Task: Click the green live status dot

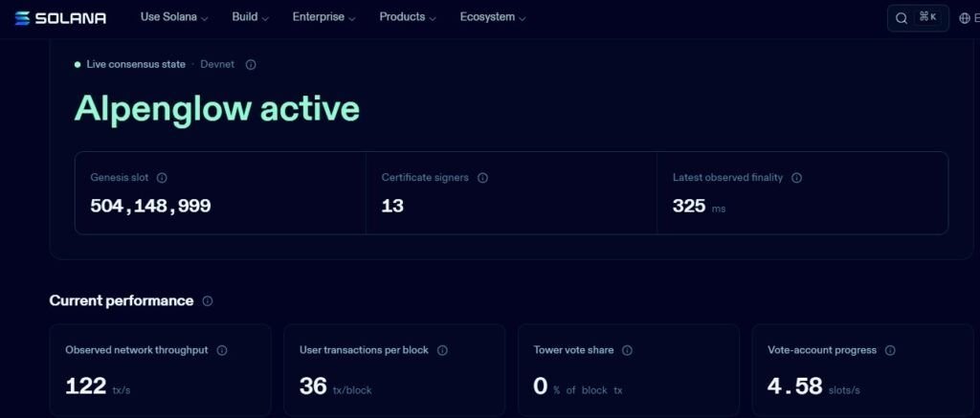Action: tap(78, 64)
